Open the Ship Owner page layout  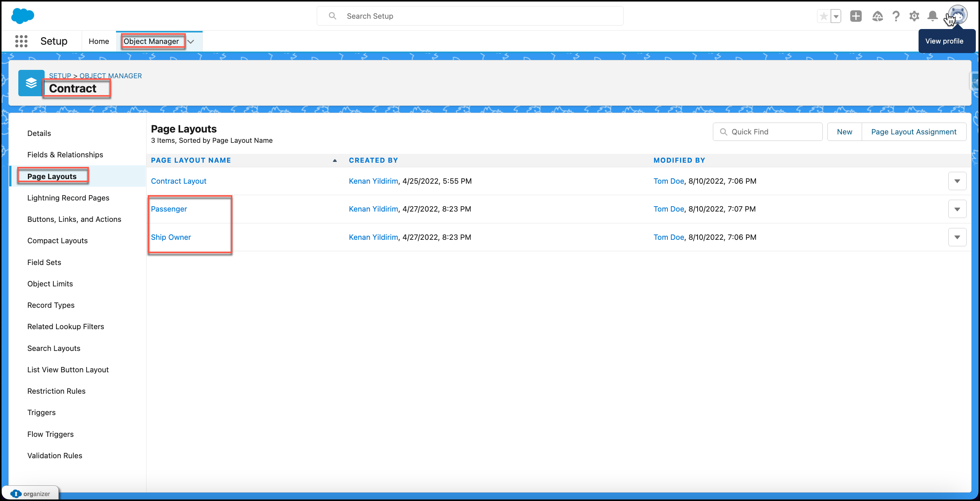tap(171, 237)
